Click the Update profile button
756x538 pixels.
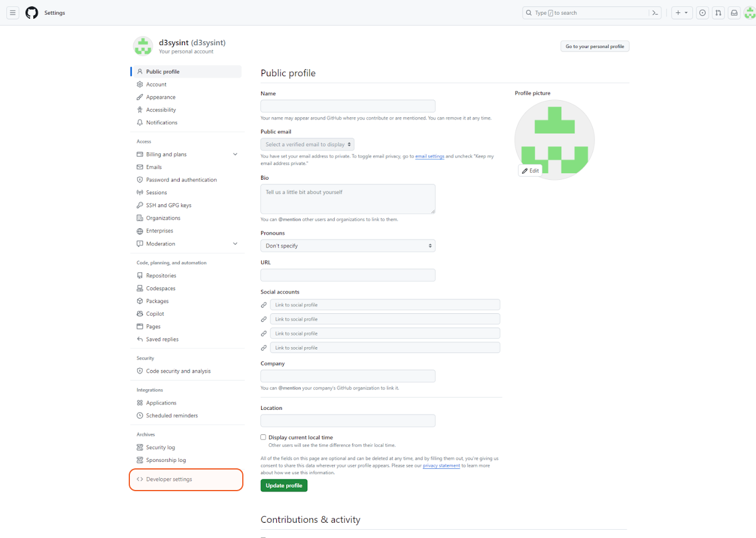pos(284,485)
